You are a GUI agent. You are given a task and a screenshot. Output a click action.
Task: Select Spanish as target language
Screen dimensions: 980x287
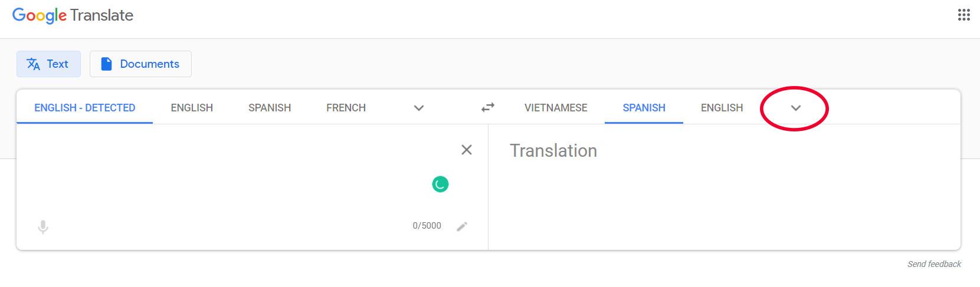644,108
